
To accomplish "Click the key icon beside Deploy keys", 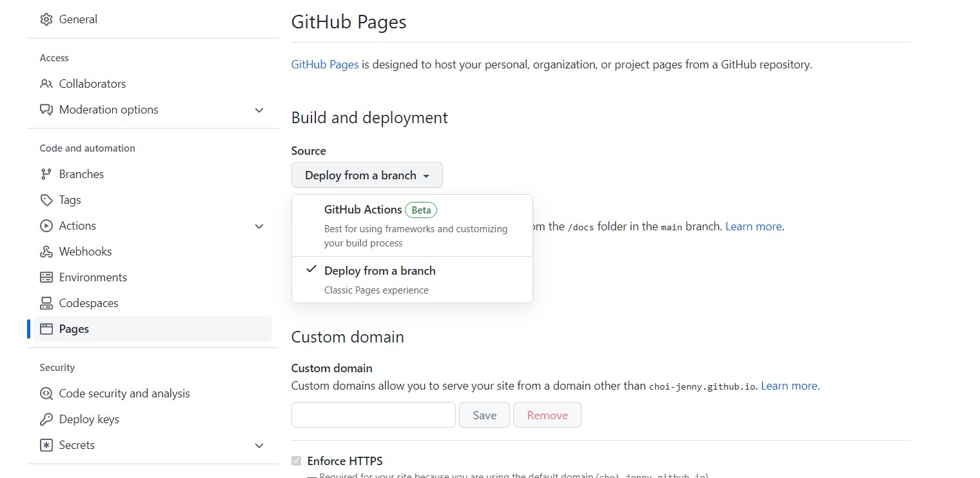I will point(46,419).
